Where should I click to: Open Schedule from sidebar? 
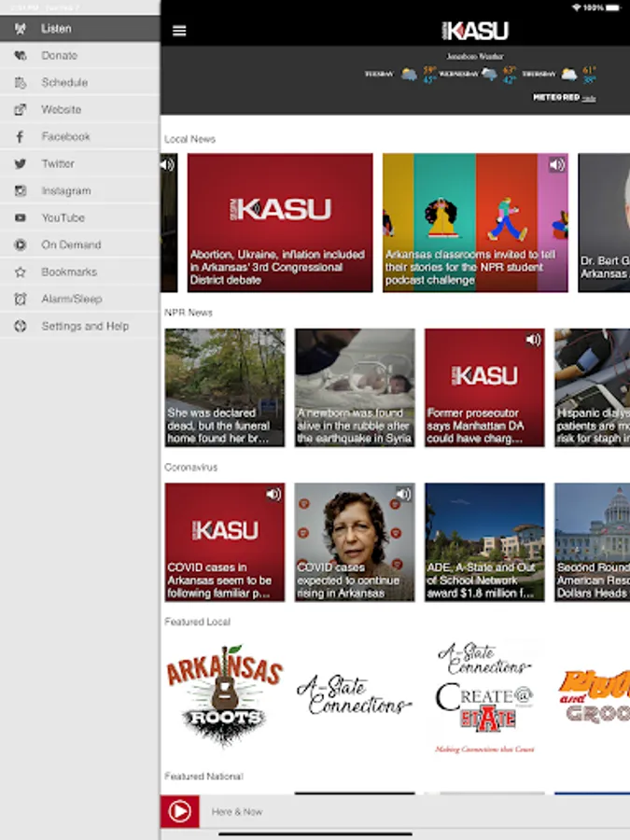tap(80, 82)
